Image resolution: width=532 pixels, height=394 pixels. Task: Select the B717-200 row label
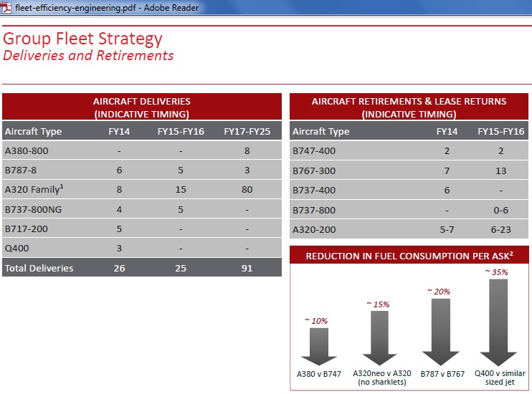tap(26, 229)
